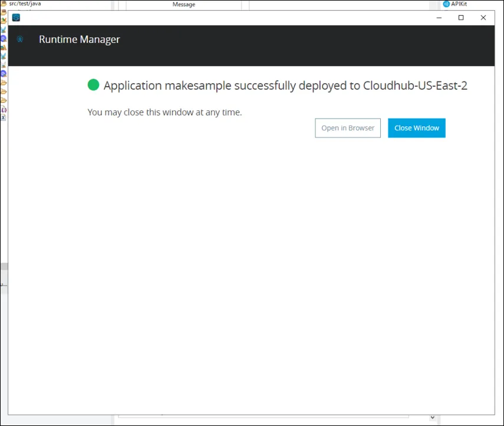Click the Close Window button
The image size is (504, 426).
[417, 128]
